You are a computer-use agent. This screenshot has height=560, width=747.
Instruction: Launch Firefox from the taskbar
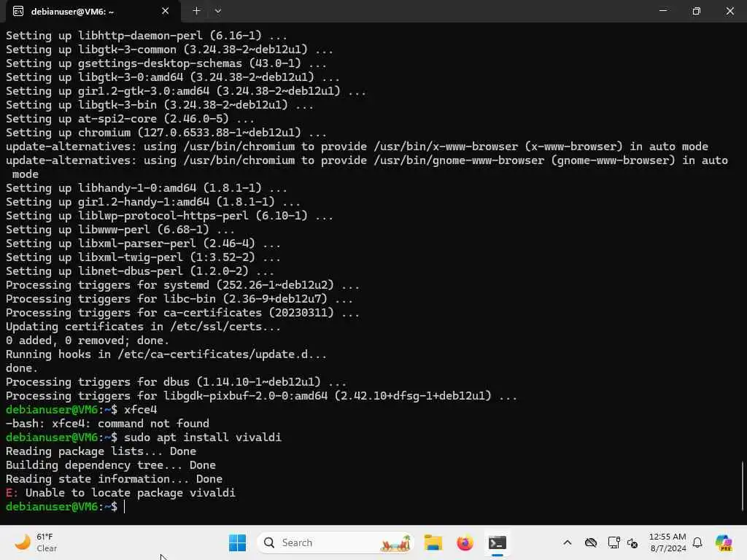[465, 542]
